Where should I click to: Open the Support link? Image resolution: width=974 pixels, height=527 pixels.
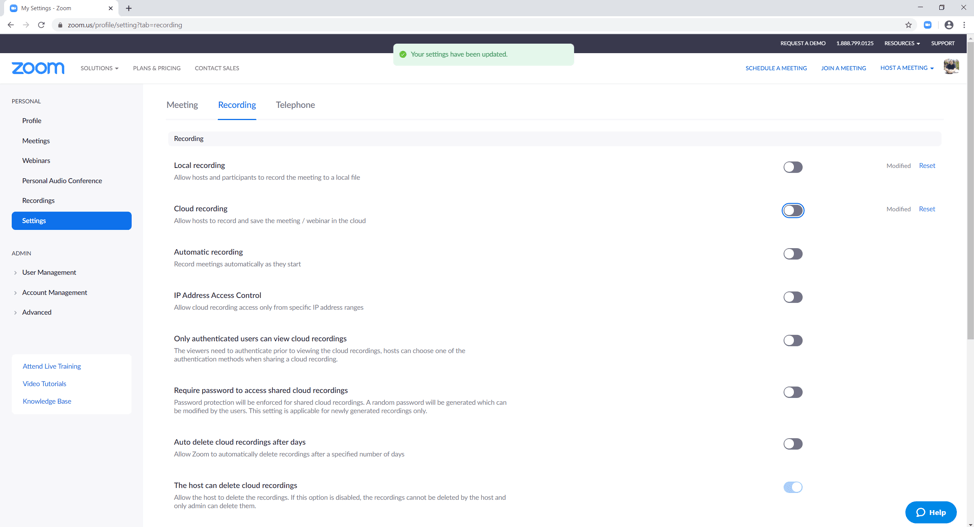point(942,43)
